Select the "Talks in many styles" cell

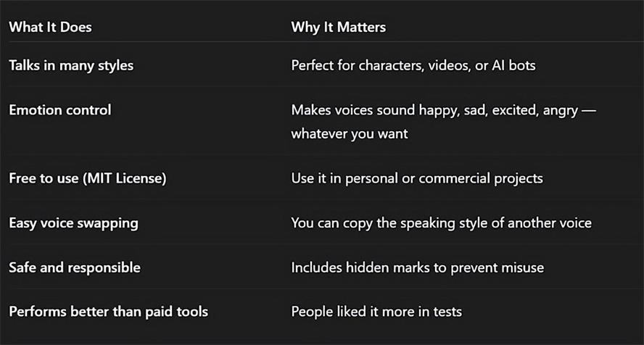[x=71, y=65]
